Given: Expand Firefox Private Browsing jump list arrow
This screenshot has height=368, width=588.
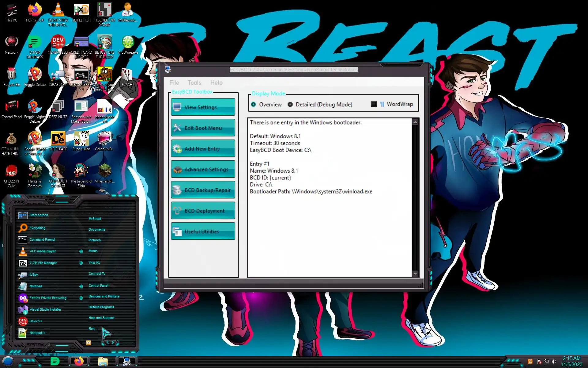Looking at the screenshot, I should point(81,298).
